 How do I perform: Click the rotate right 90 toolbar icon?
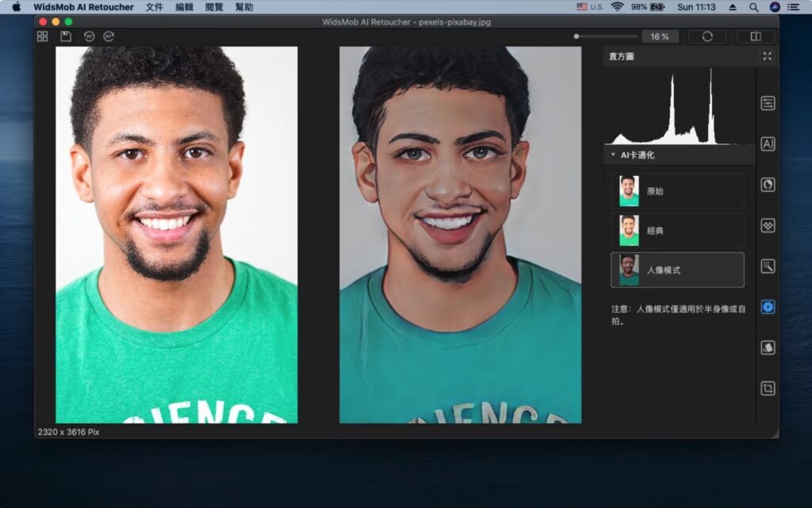(108, 36)
